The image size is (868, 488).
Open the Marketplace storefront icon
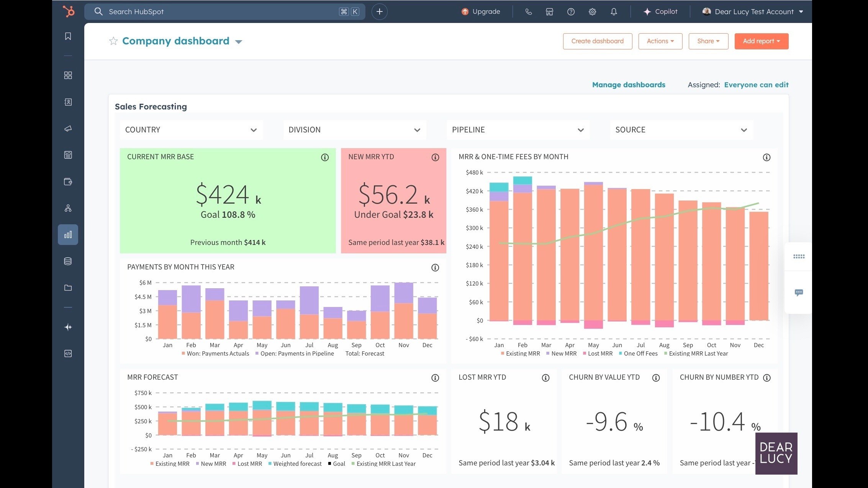pyautogui.click(x=549, y=12)
